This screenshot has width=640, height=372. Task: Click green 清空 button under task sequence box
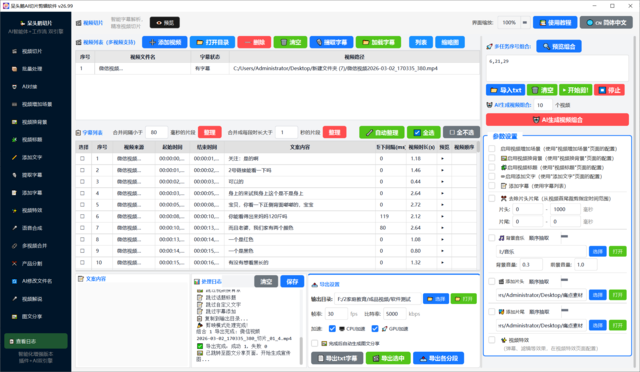point(542,90)
